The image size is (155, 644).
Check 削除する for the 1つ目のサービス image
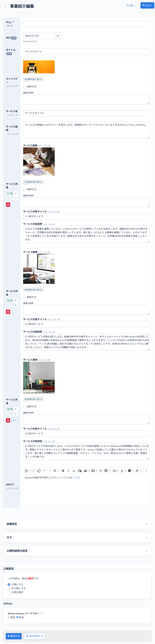tap(25, 189)
